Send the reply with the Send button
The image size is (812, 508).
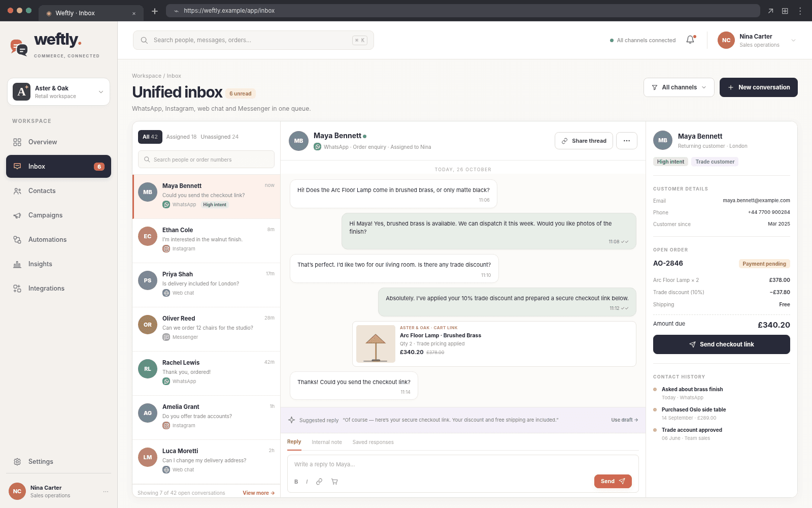click(x=613, y=481)
